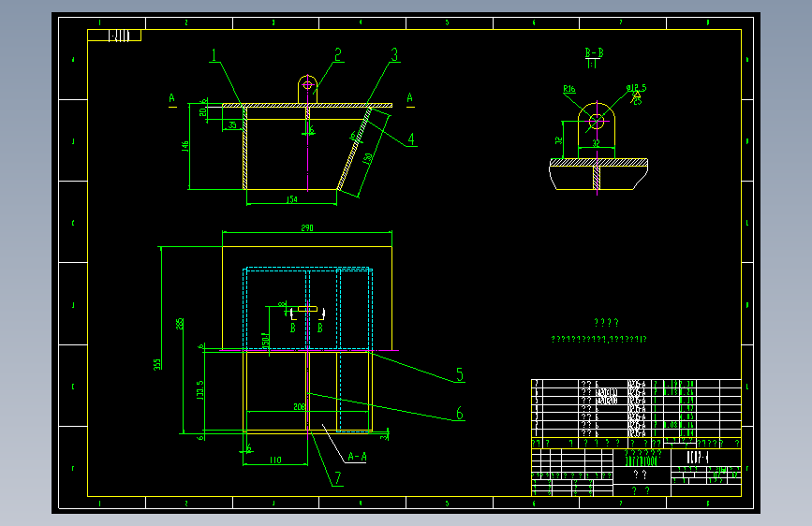Click the 150 dimension along slanted plate

coord(368,159)
